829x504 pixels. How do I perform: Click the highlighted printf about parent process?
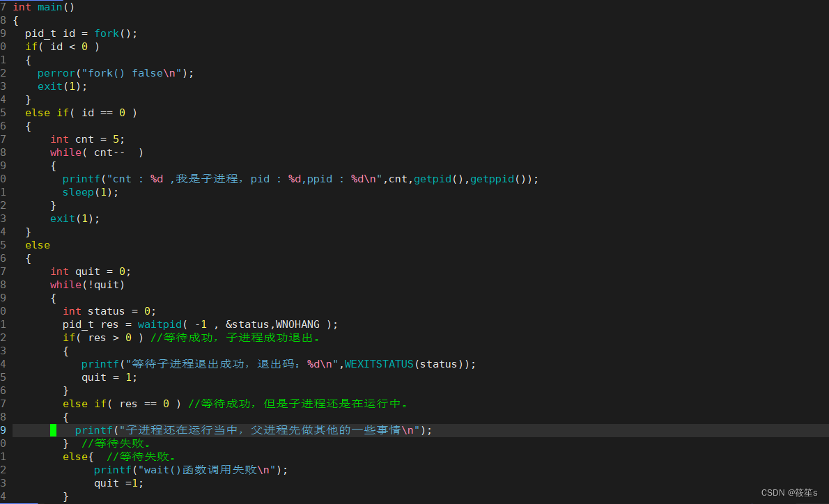(x=254, y=430)
